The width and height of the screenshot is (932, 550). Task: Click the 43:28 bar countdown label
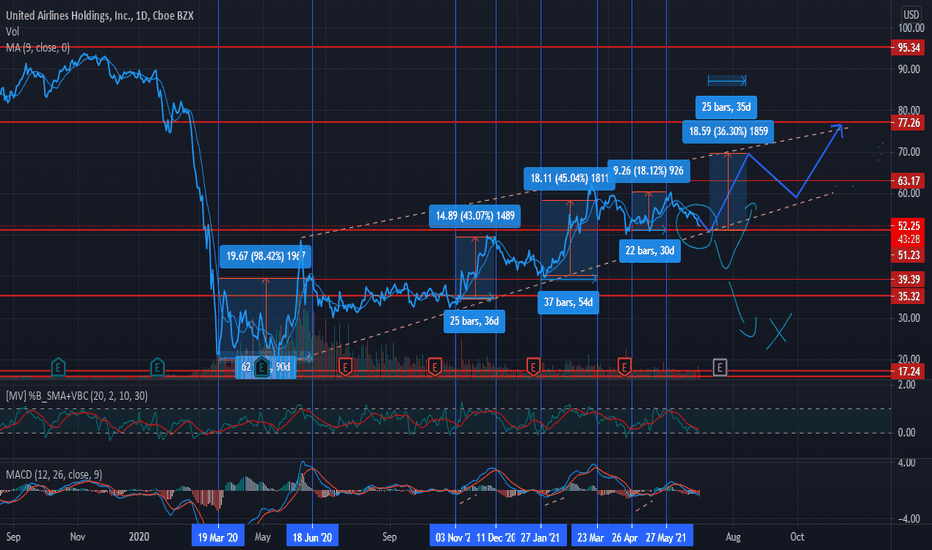[x=908, y=239]
